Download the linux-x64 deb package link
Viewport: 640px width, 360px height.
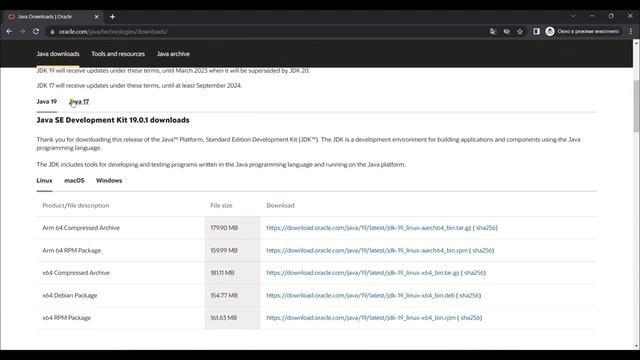click(x=360, y=295)
